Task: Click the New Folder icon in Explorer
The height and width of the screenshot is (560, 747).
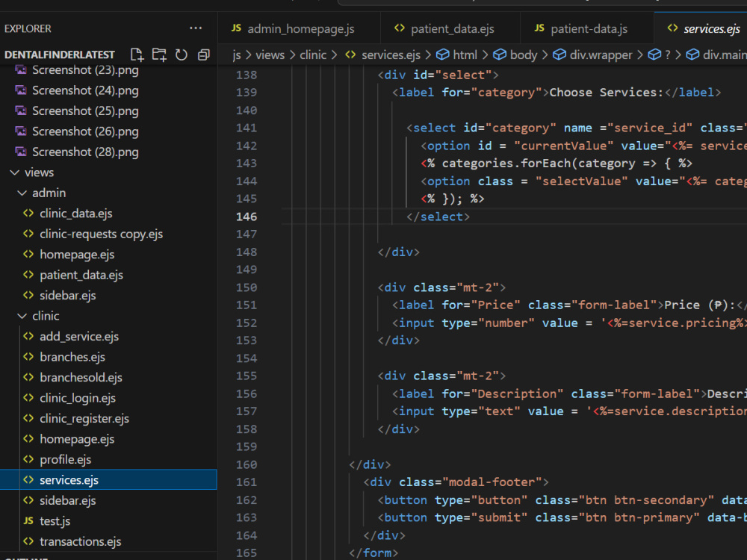Action: [159, 55]
